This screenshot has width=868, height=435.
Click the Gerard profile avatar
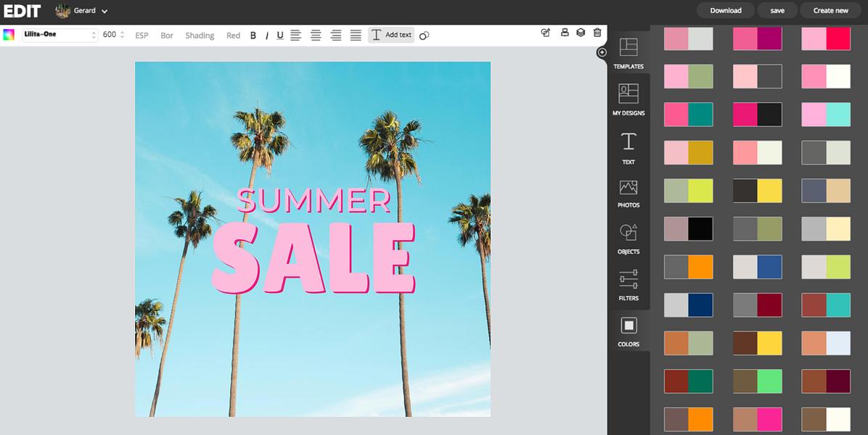point(62,10)
